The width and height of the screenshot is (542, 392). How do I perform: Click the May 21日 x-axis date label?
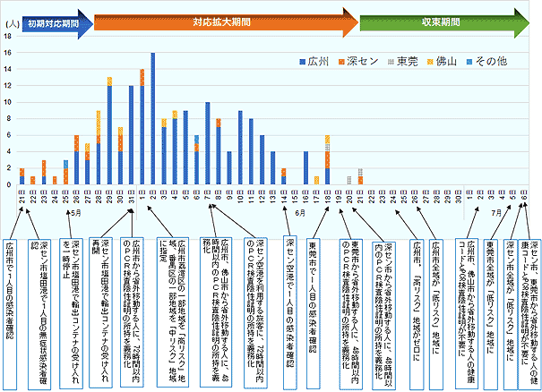[x=22, y=195]
